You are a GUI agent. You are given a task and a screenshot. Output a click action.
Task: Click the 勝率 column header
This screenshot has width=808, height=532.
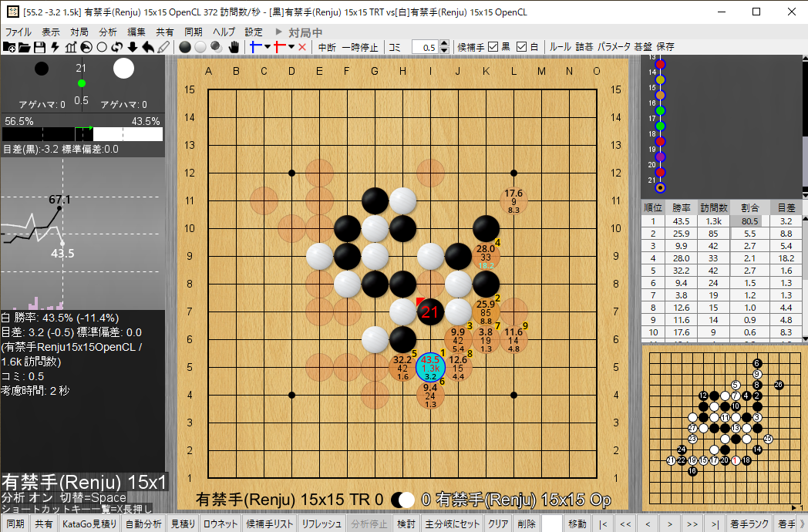(682, 207)
